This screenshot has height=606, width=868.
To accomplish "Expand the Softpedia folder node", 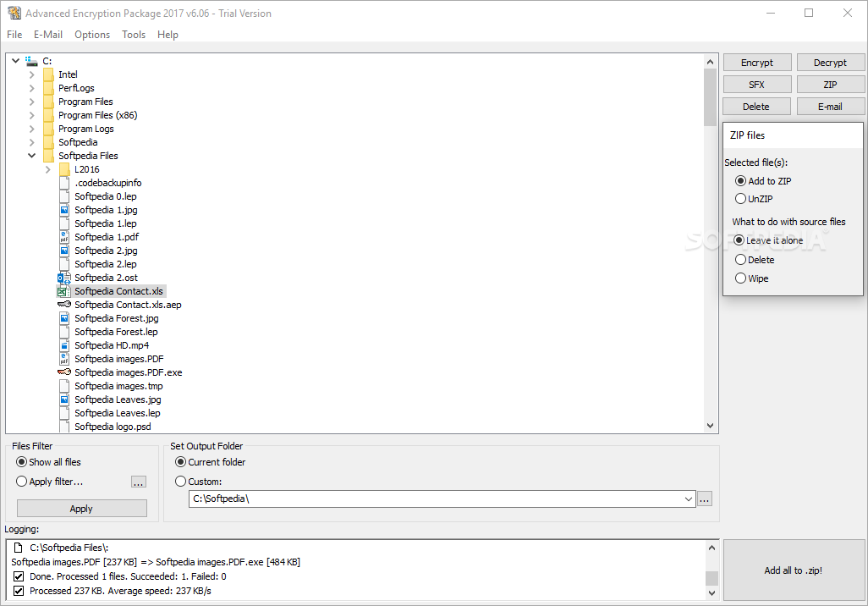I will click(x=31, y=142).
